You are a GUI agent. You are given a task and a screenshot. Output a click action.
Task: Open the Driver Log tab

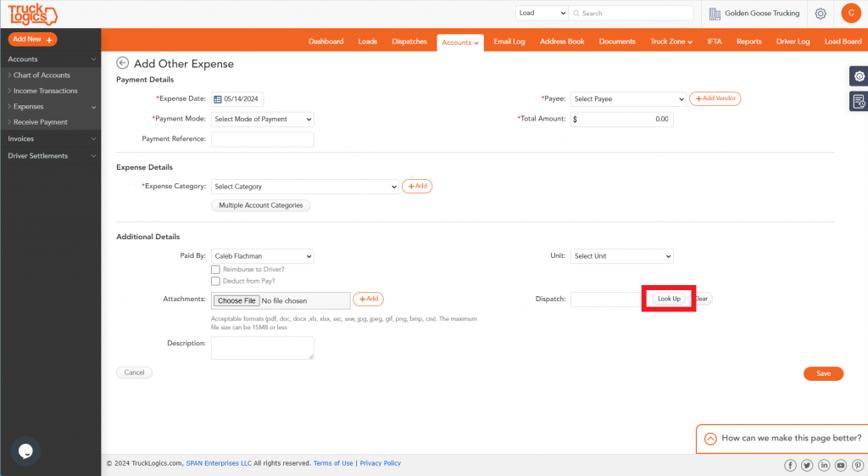(793, 42)
